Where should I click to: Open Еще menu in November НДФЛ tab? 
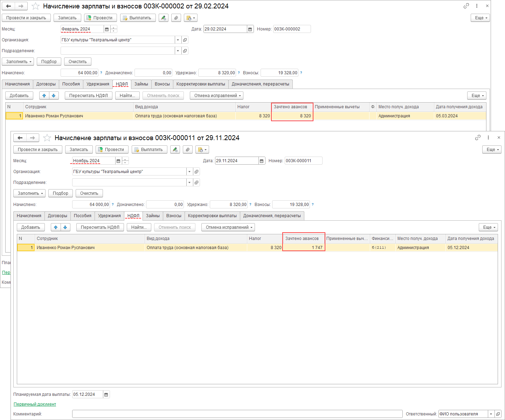[x=488, y=227]
